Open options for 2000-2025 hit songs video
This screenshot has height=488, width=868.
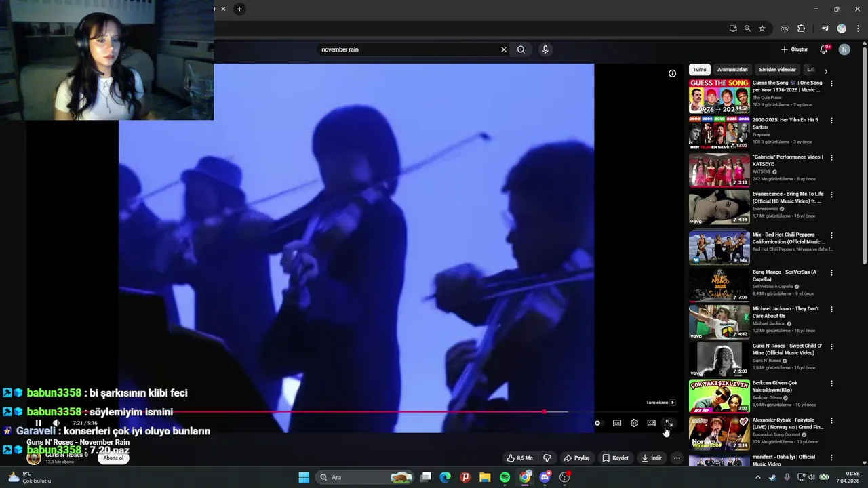coord(831,121)
